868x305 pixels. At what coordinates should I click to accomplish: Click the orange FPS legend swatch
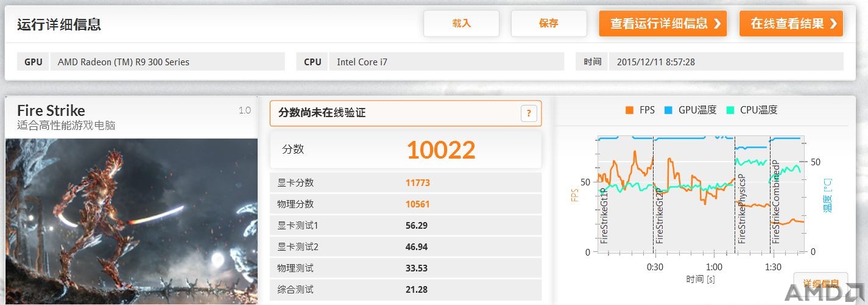[629, 110]
